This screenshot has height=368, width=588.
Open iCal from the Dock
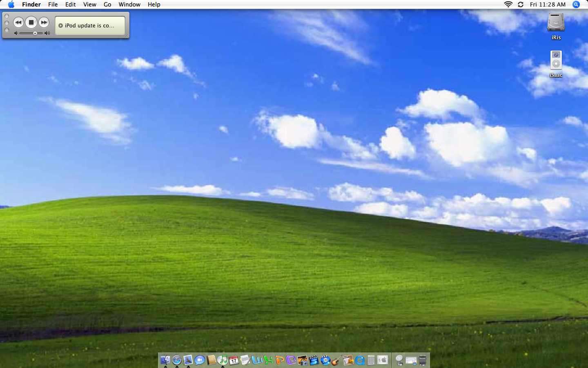pos(234,360)
